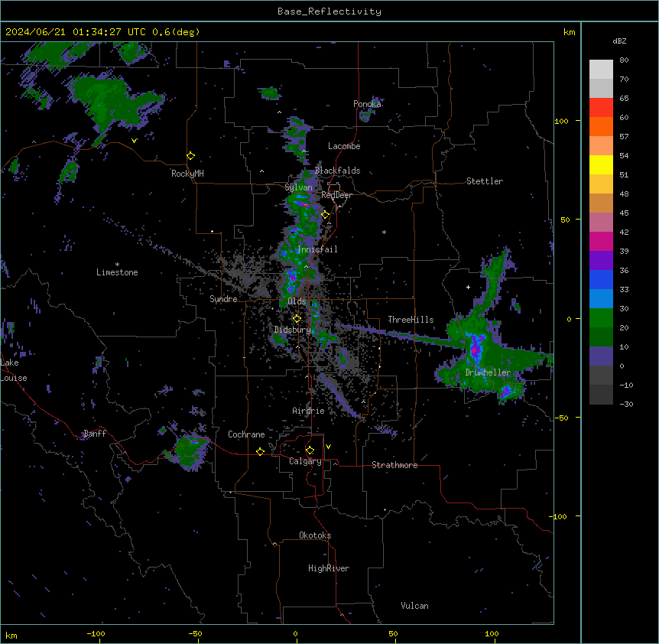659x644 pixels.
Task: Click the km unit label at bottom left
Action: click(x=11, y=636)
